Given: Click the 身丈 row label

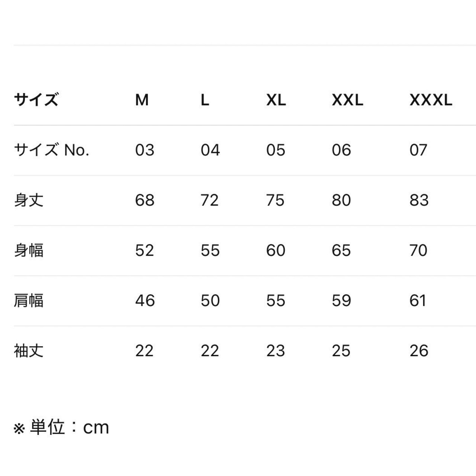Looking at the screenshot, I should [29, 200].
